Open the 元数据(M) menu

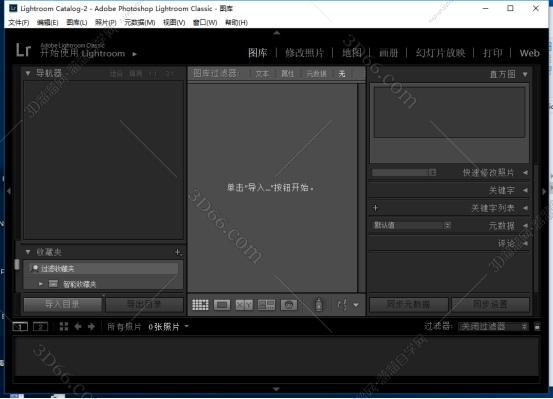[x=140, y=23]
